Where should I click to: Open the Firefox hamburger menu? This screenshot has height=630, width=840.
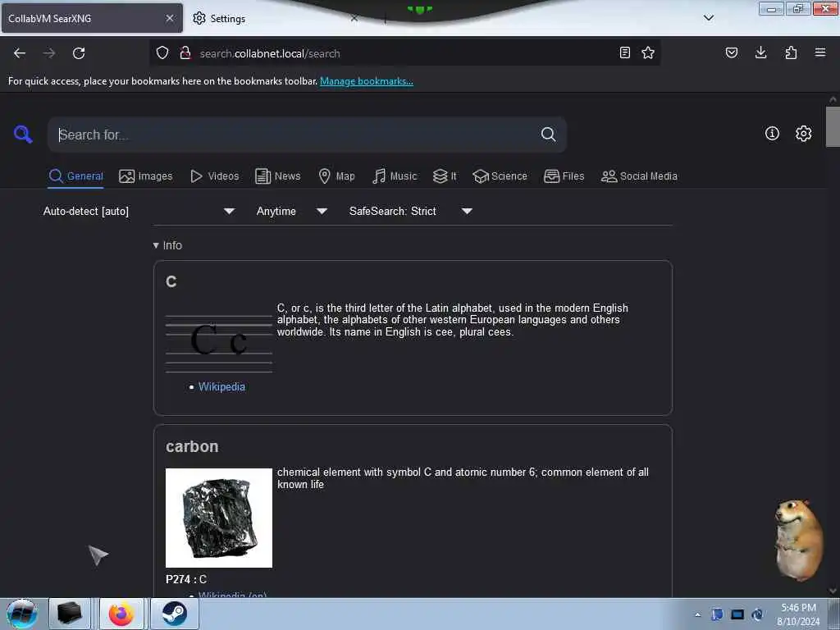820,52
